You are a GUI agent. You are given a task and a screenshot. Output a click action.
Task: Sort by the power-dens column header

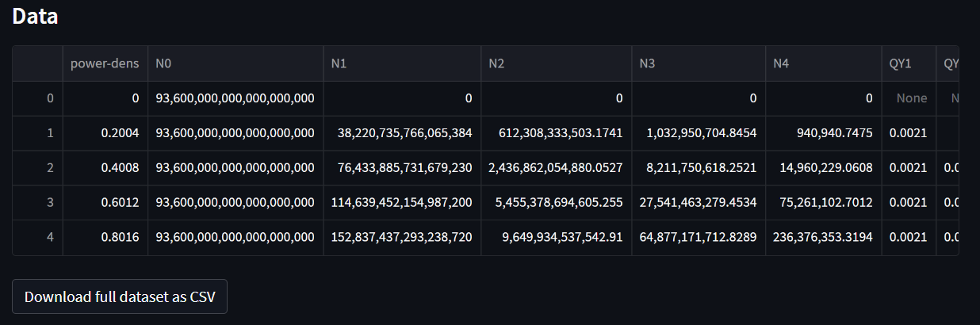(105, 63)
